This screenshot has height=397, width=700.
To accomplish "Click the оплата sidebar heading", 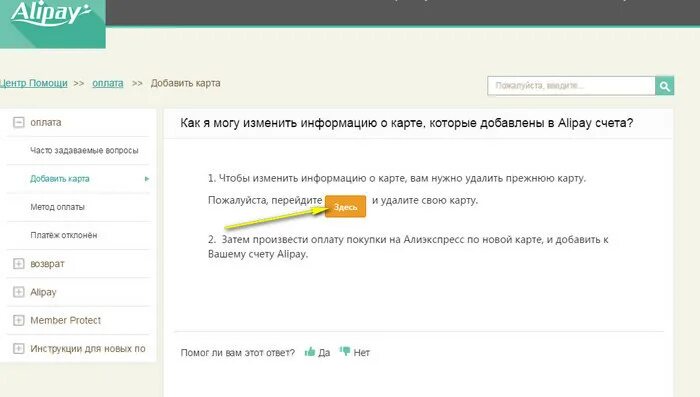I will (46, 122).
